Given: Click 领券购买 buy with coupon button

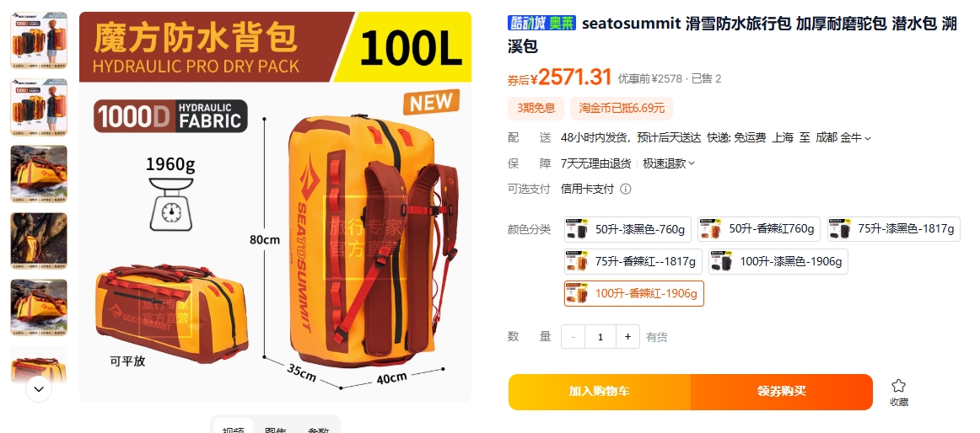Looking at the screenshot, I should (782, 392).
